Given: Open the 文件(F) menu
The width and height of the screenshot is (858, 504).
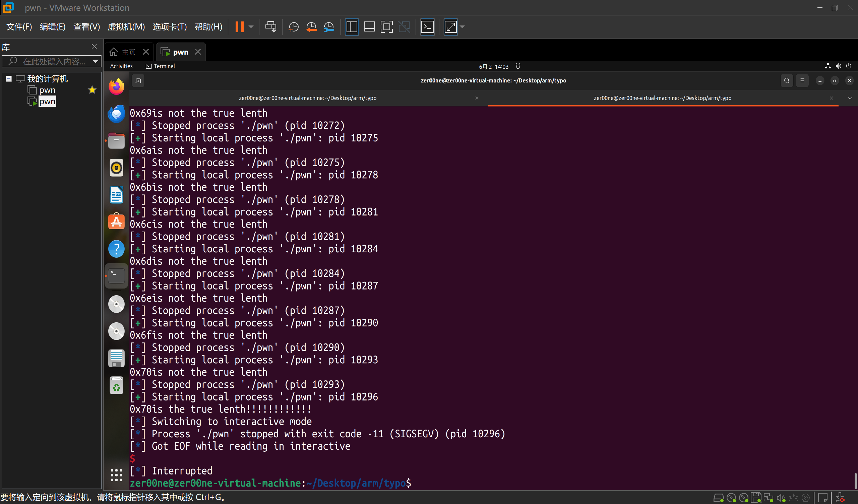Looking at the screenshot, I should click(19, 26).
